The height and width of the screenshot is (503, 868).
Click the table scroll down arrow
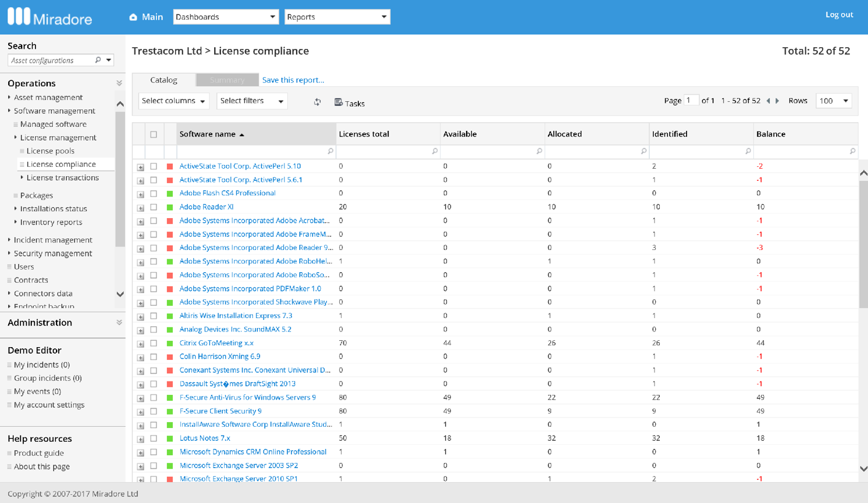[x=863, y=469]
